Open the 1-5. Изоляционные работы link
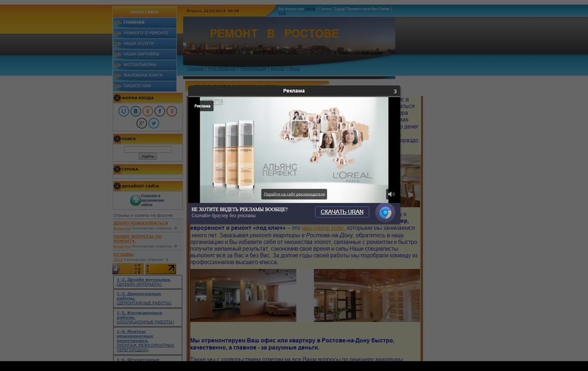 [x=145, y=317]
